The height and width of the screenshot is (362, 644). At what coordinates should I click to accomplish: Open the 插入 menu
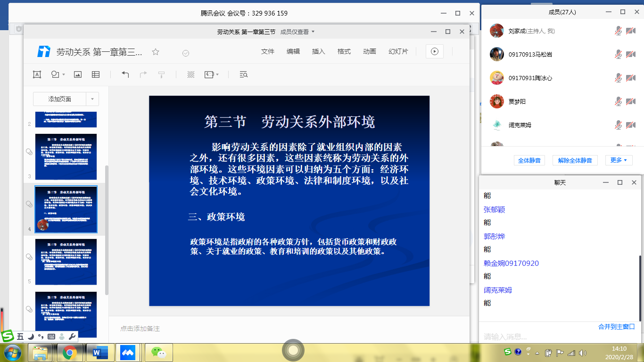(319, 51)
